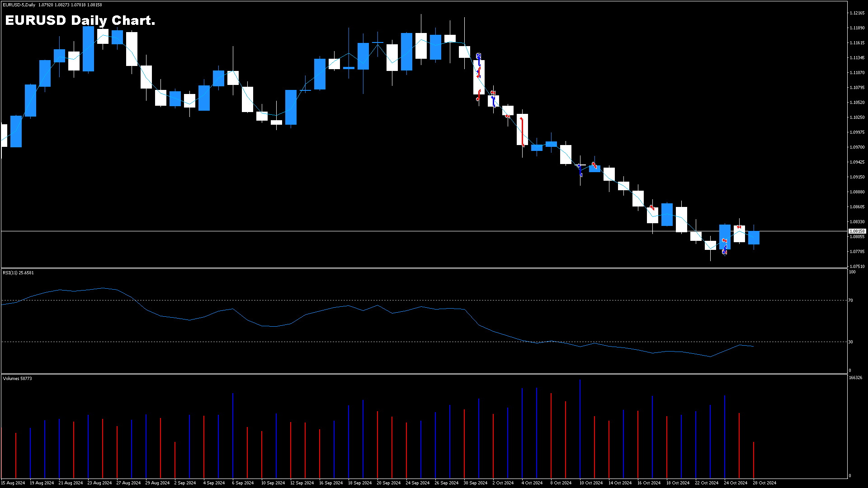Click the trade marker at the bottom of the 24 Oct candle
This screenshot has width=868, height=488.
(x=724, y=252)
